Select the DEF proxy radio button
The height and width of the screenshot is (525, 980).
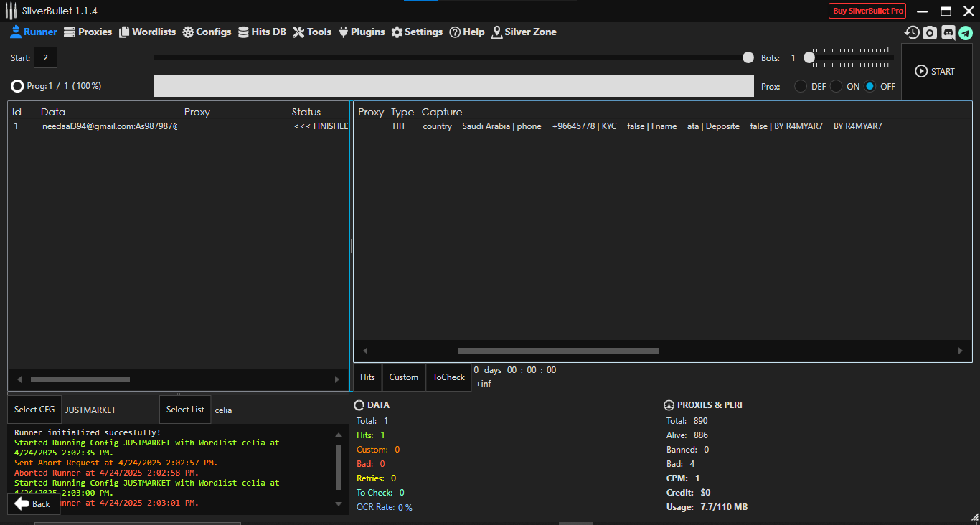[x=801, y=86]
